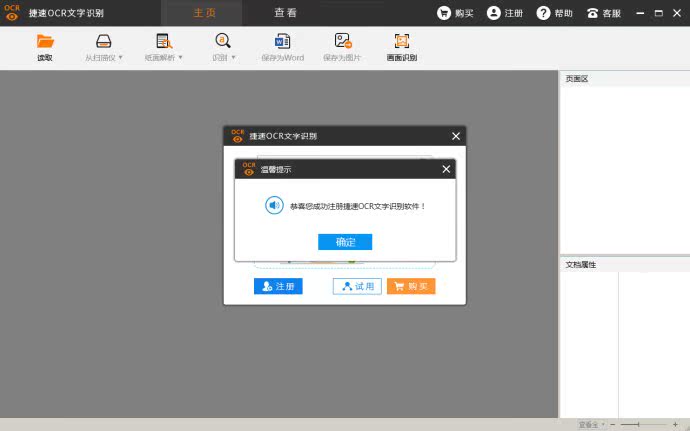Click the OCR eye logo in the main title bar
The width and height of the screenshot is (690, 431).
[x=12, y=13]
